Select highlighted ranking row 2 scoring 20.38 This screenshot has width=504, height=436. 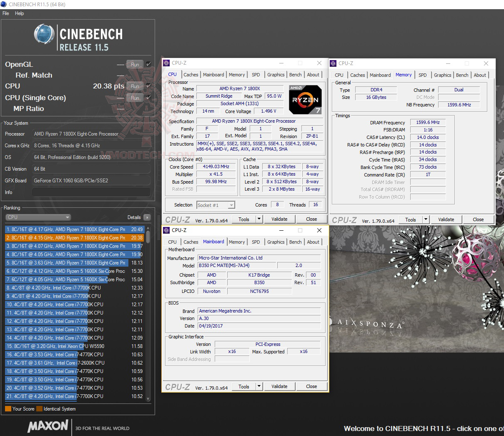[x=75, y=238]
